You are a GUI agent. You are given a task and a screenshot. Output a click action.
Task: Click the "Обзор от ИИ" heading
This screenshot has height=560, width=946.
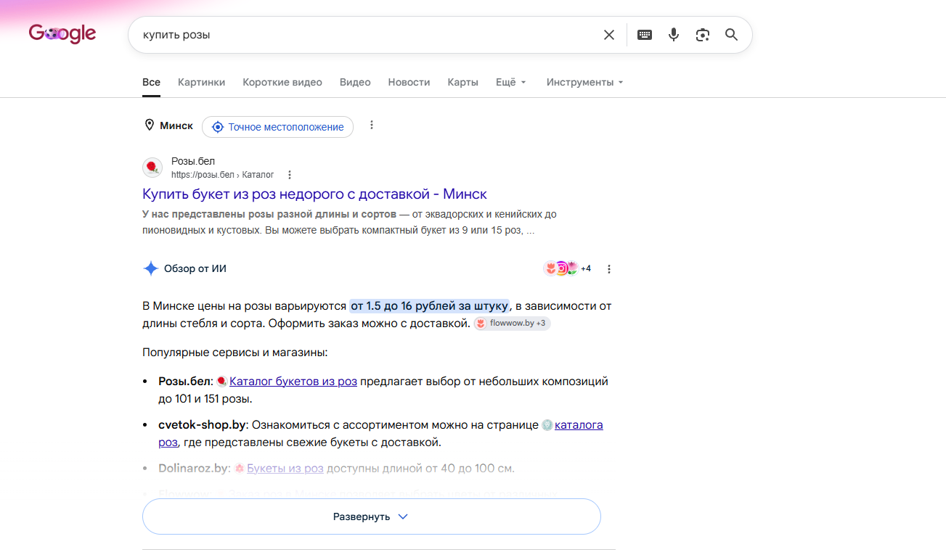(195, 268)
